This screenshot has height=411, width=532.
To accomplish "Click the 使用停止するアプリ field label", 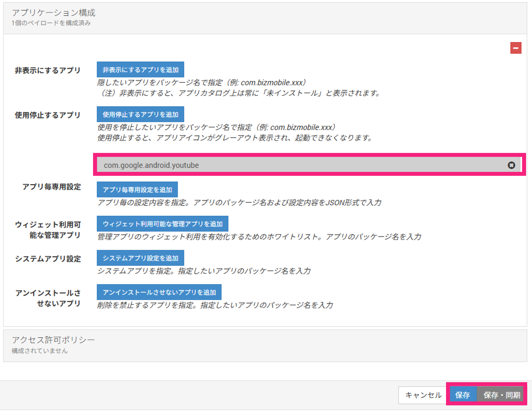I will [48, 115].
